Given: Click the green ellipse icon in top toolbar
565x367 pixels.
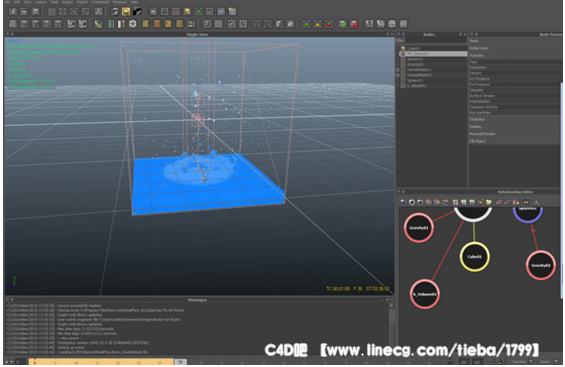Looking at the screenshot, I should tap(198, 12).
